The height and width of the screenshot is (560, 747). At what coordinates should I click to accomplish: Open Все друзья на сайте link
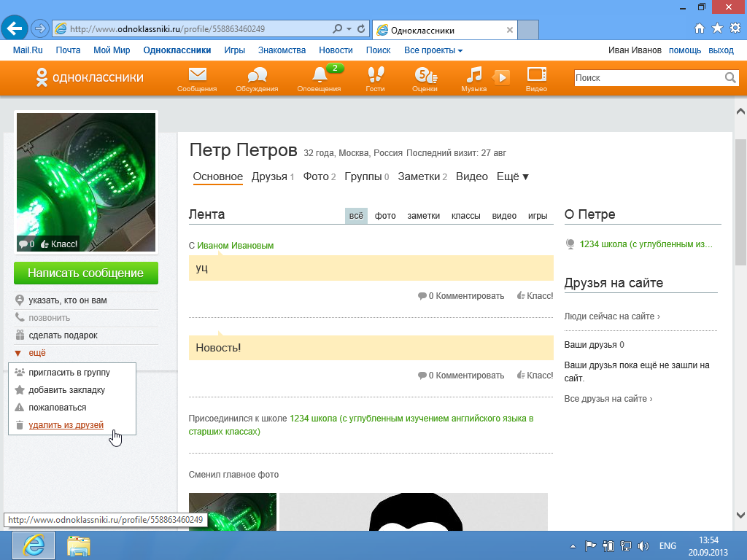608,399
